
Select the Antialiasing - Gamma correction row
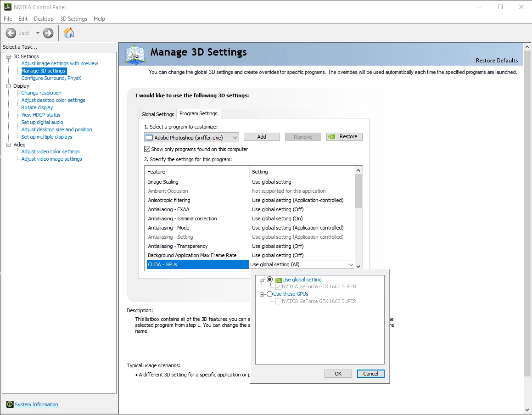pos(250,219)
